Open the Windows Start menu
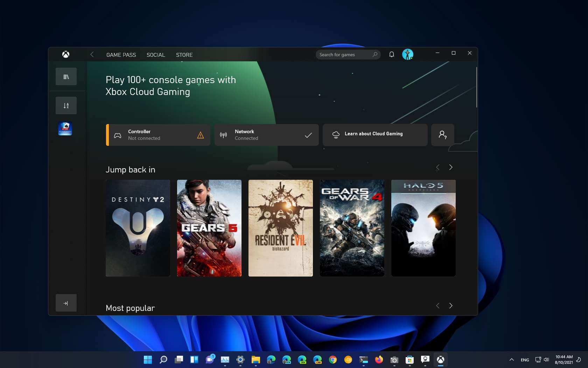 coord(148,360)
